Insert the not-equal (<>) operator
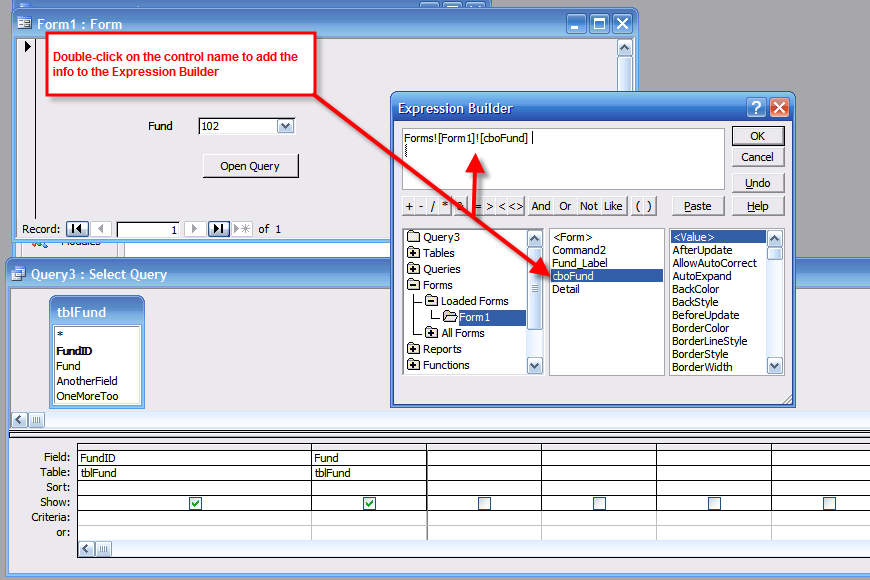 516,206
